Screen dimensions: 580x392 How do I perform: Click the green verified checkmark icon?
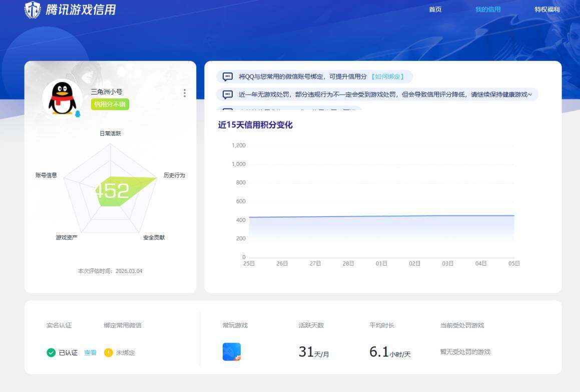pos(51,352)
